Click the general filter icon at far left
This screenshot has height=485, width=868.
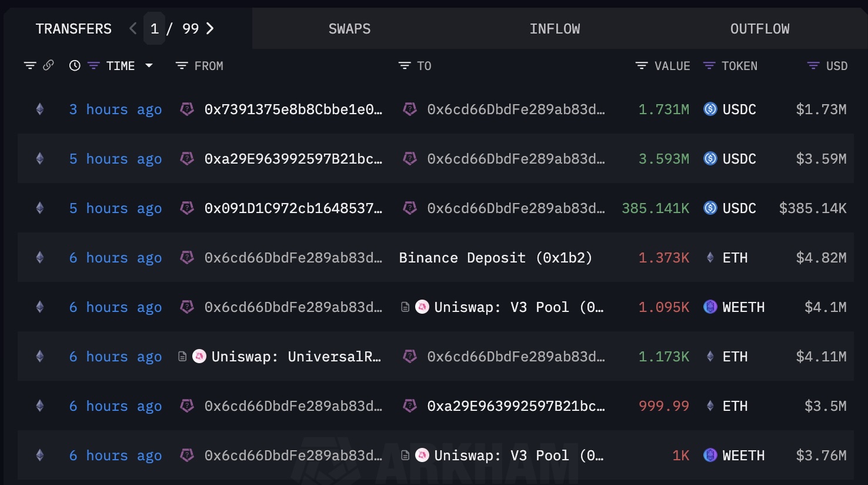(x=30, y=65)
